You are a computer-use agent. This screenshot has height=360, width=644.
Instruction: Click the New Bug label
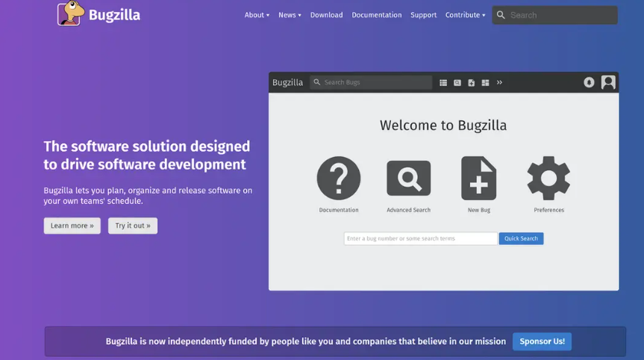pyautogui.click(x=479, y=210)
